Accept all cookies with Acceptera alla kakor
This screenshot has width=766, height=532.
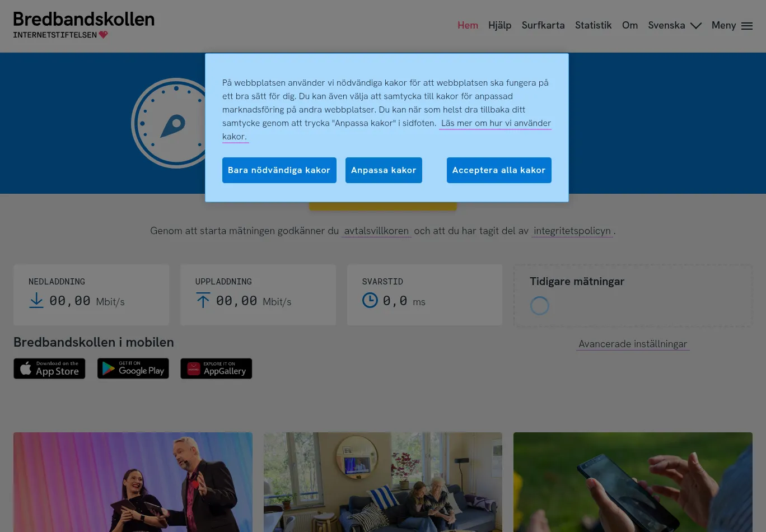click(499, 170)
